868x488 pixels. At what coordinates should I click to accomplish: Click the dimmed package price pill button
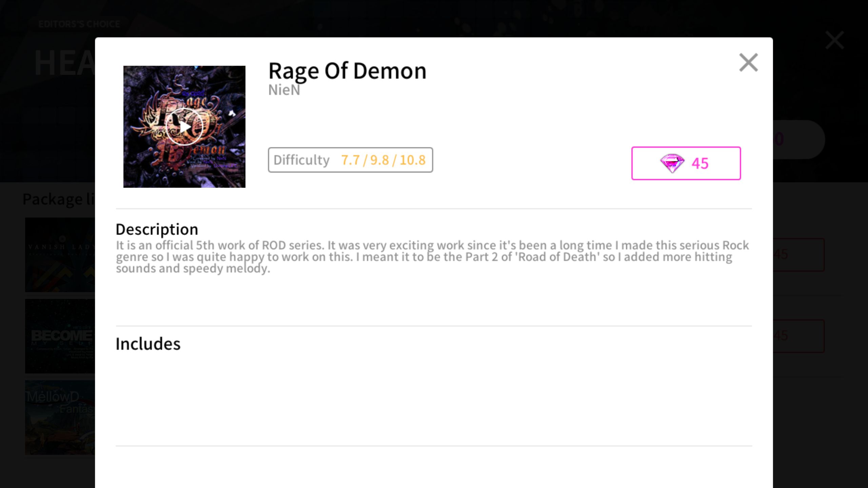coord(798,139)
